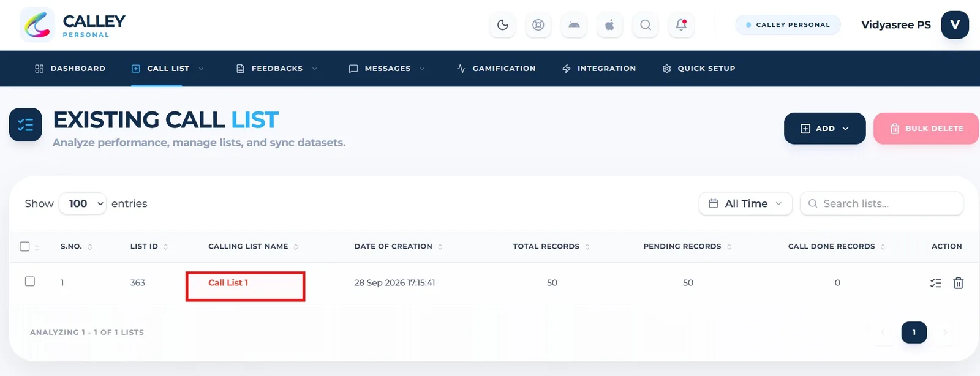Go to next page arrow
The width and height of the screenshot is (980, 376).
point(945,333)
